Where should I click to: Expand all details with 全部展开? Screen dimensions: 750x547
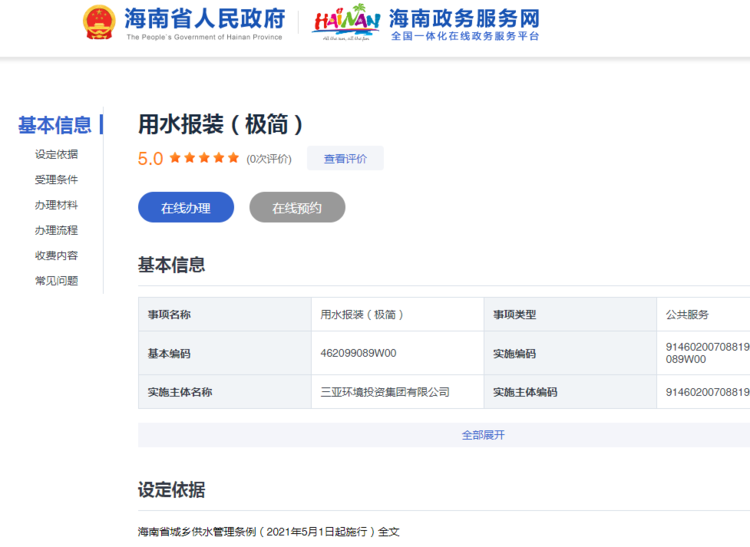483,435
